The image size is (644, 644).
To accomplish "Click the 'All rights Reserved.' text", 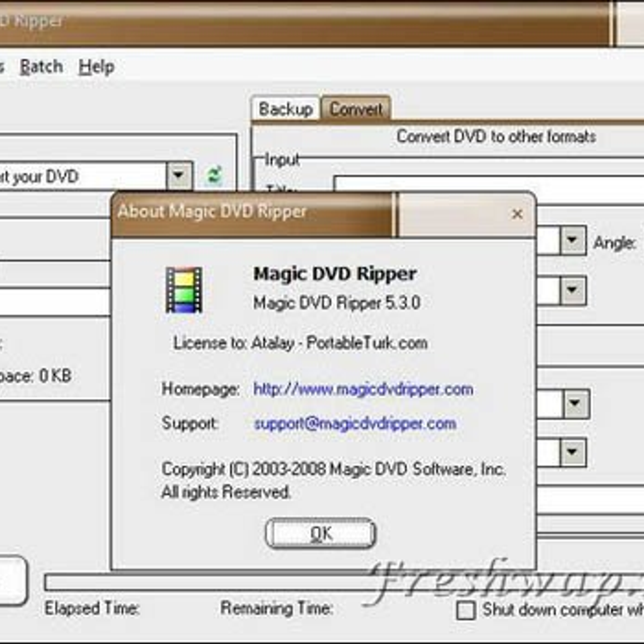I will click(226, 492).
